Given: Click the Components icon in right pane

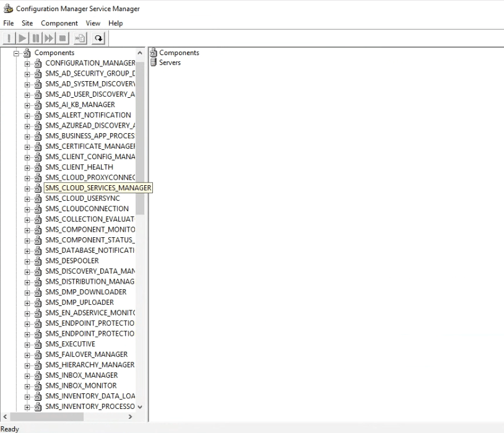Looking at the screenshot, I should point(154,53).
